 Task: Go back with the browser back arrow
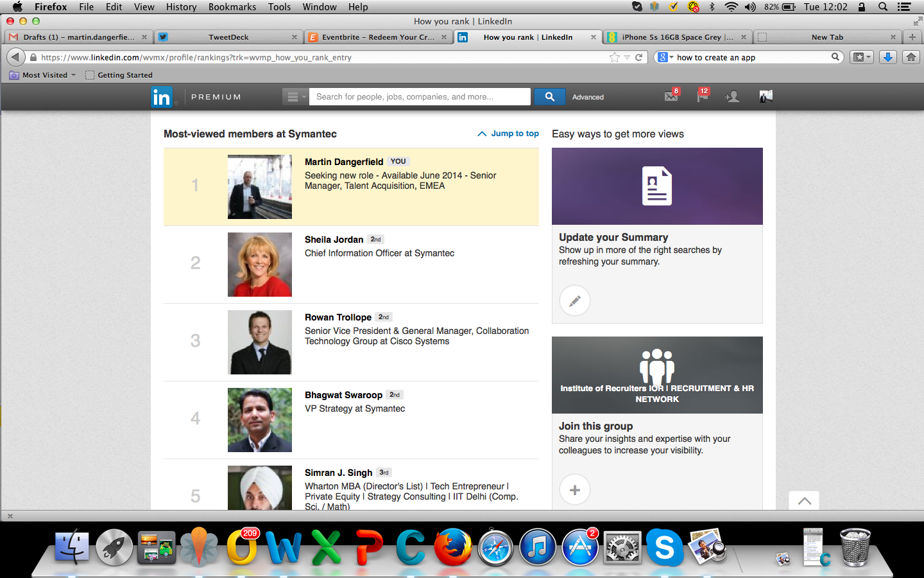coord(15,57)
